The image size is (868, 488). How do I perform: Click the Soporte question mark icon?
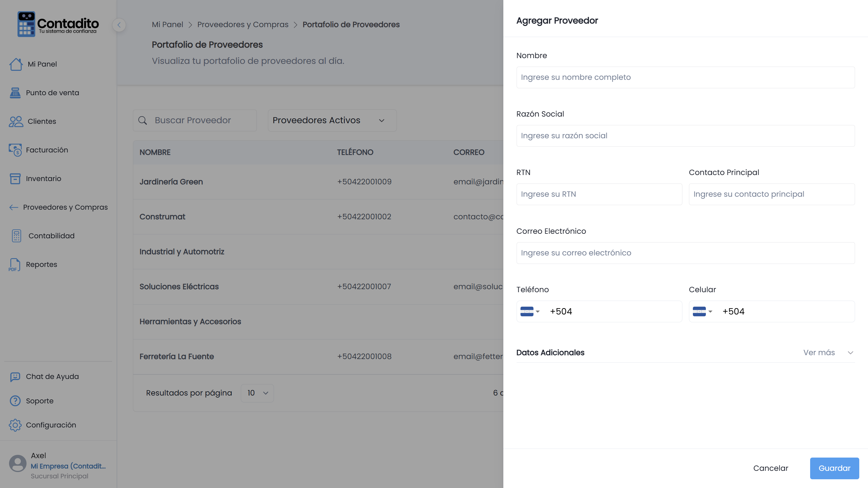[x=15, y=401]
